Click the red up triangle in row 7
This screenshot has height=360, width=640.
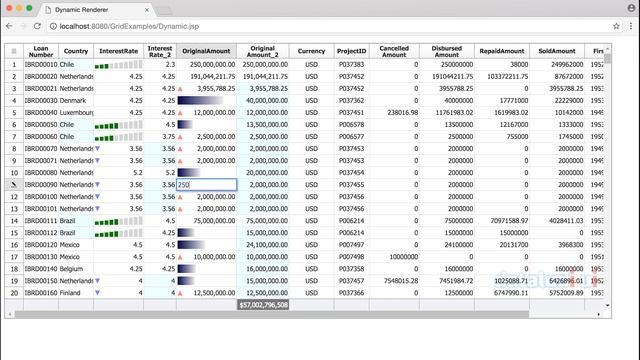point(180,137)
